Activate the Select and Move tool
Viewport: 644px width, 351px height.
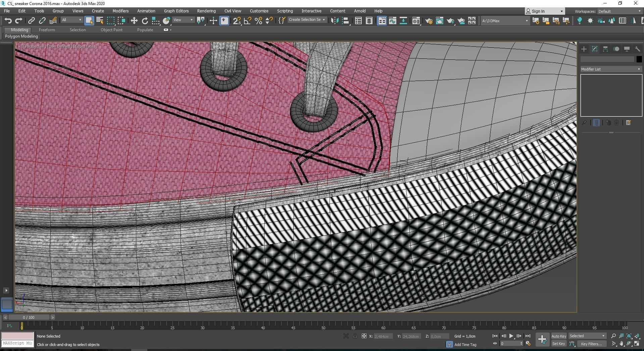pos(134,21)
